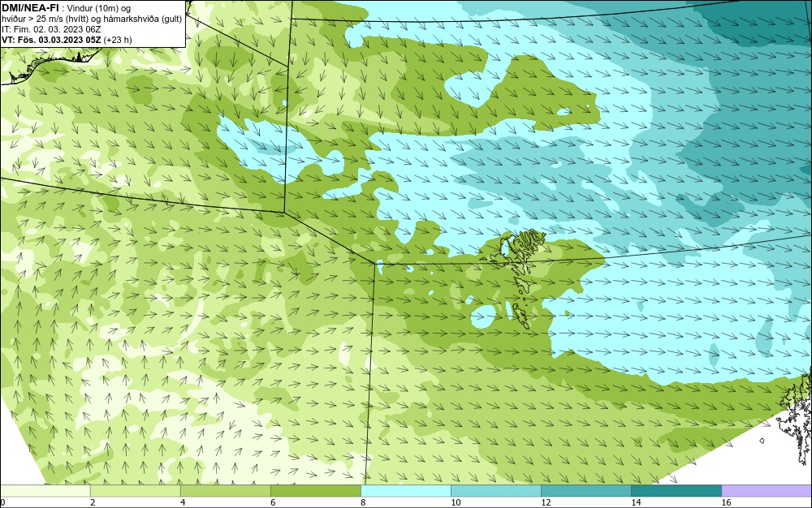The height and width of the screenshot is (508, 812).
Task: Click the 8–10 m/s pale cyan swatch
Action: click(x=405, y=490)
